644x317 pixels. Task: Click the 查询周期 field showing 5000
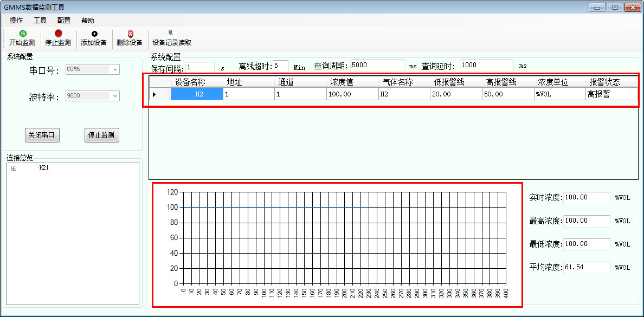tap(377, 65)
